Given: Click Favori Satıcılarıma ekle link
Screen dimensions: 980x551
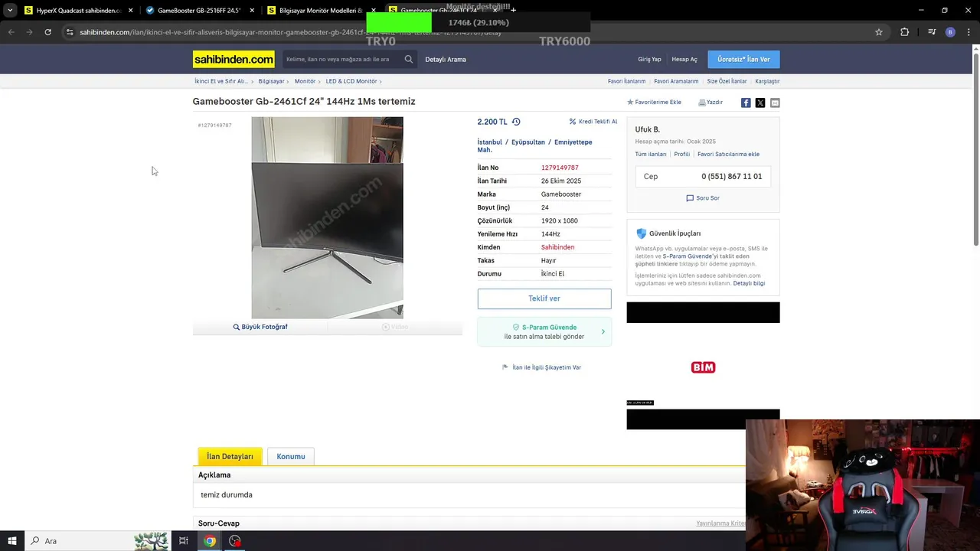Looking at the screenshot, I should (x=728, y=155).
